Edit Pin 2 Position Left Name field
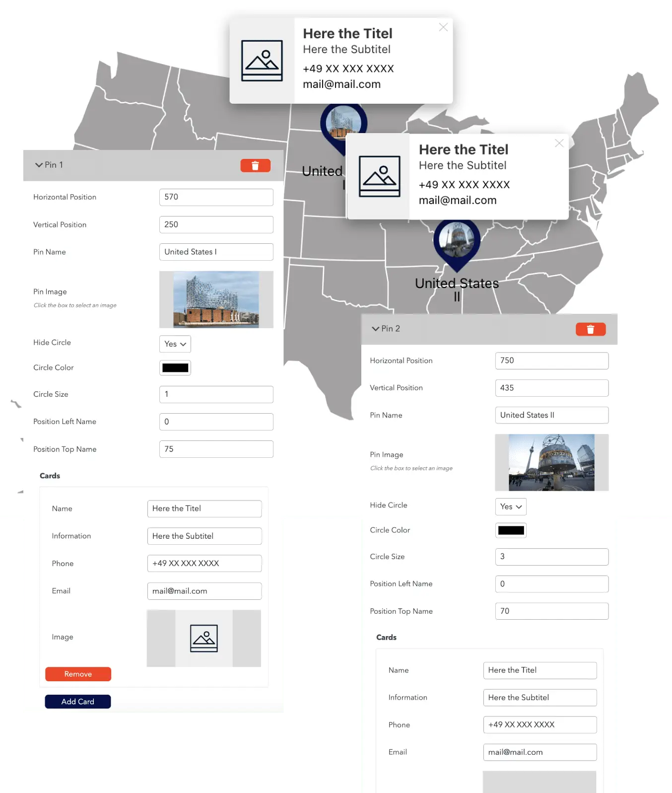Image resolution: width=672 pixels, height=793 pixels. [x=552, y=584]
